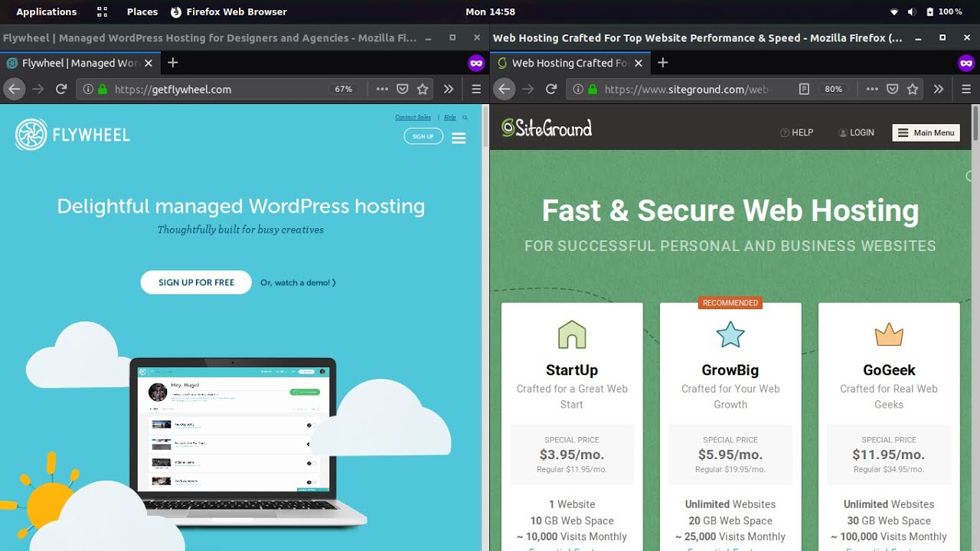Click the StartUp plan title

tap(572, 370)
